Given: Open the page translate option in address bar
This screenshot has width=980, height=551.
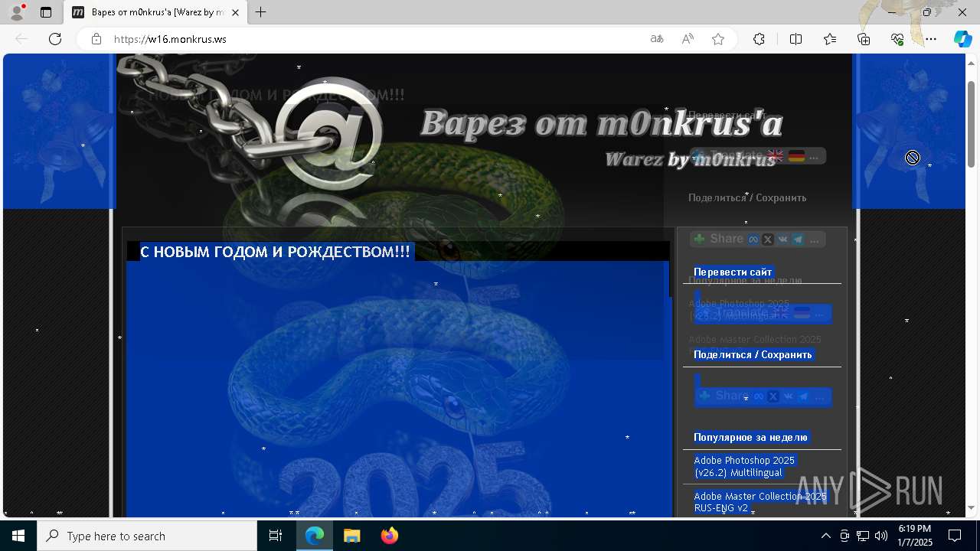Looking at the screenshot, I should point(657,39).
